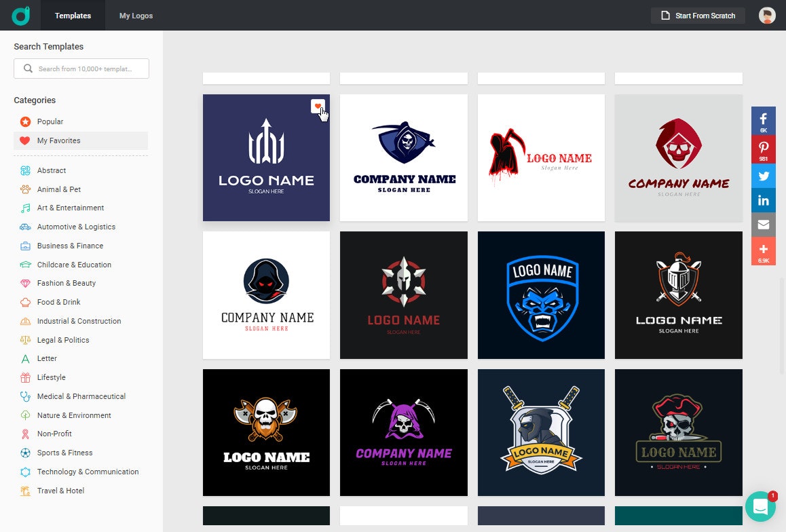Click the Abstract category icon
The width and height of the screenshot is (786, 532).
coord(25,170)
